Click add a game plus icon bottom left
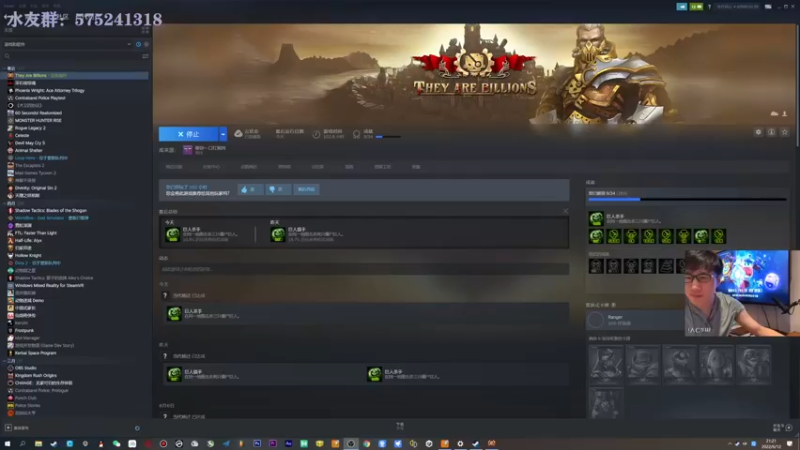 point(8,428)
